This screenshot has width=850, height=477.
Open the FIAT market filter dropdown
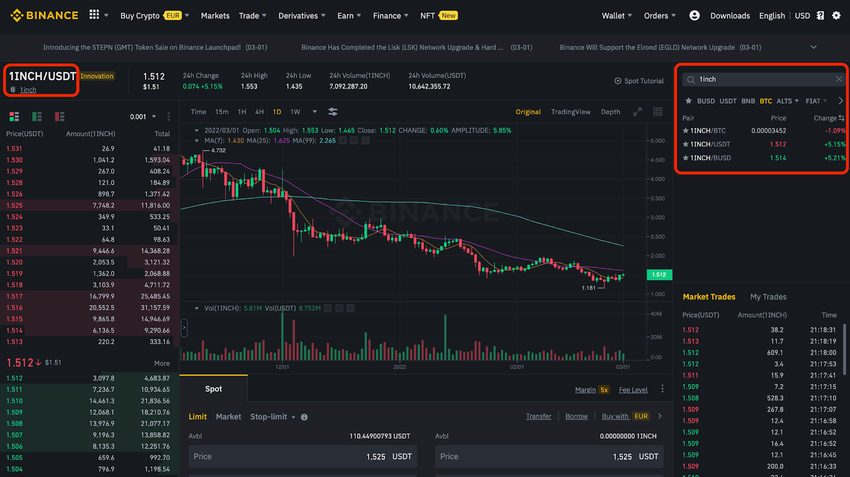(816, 101)
